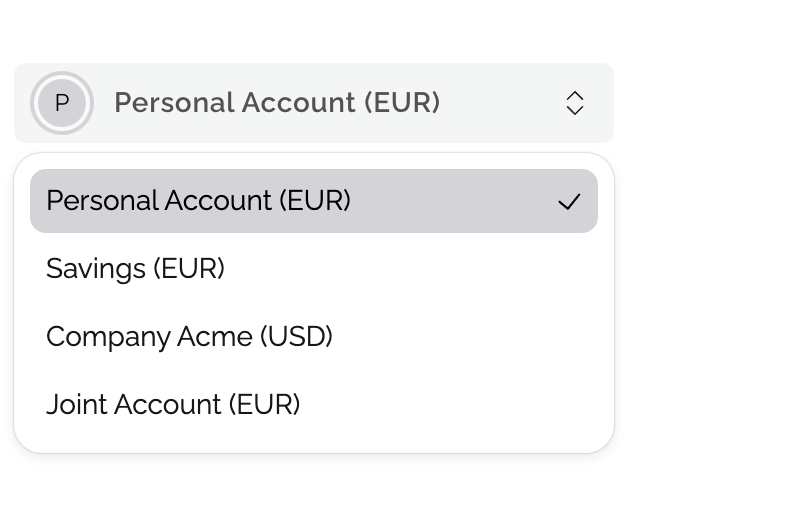Viewport: 800px width, 512px height.
Task: Pick Joint Account (EUR) option
Action: tap(173, 405)
